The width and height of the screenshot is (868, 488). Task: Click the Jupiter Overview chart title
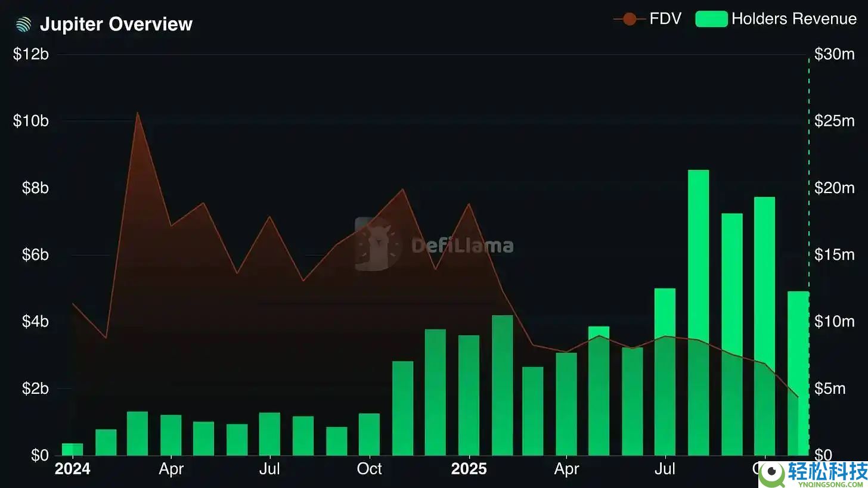coord(116,24)
